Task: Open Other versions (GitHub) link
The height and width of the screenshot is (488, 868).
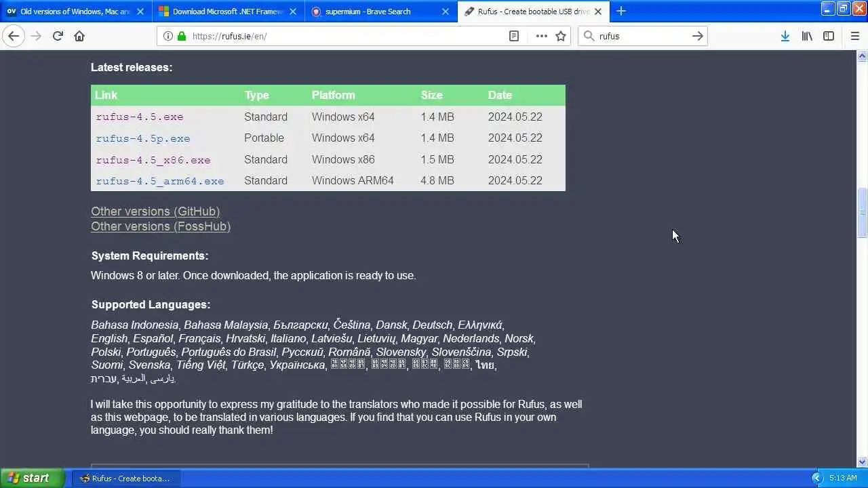Action: click(155, 211)
